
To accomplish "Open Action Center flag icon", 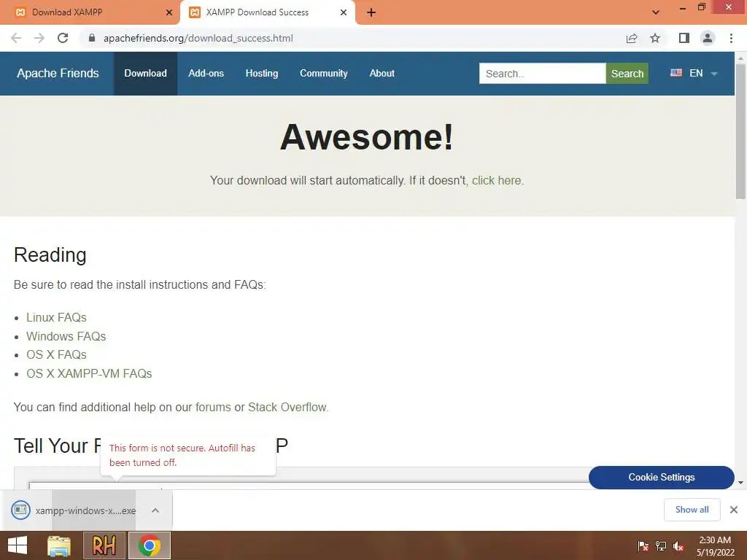I will click(x=643, y=545).
